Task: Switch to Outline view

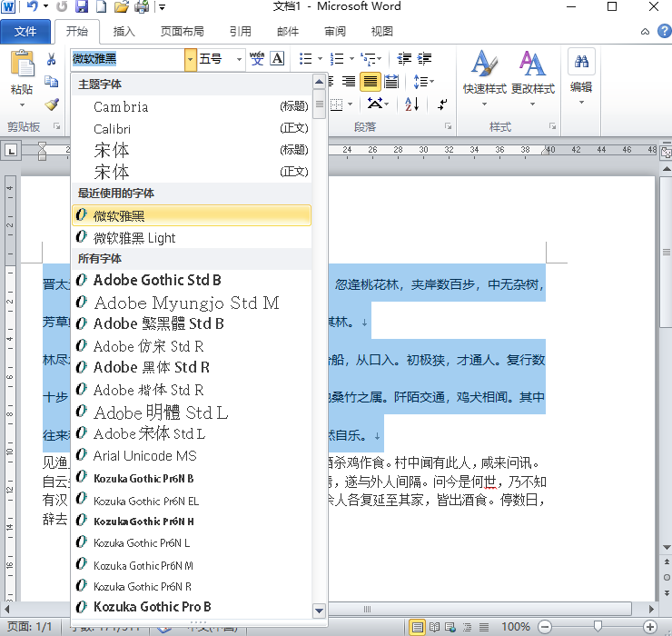Action: [x=467, y=627]
